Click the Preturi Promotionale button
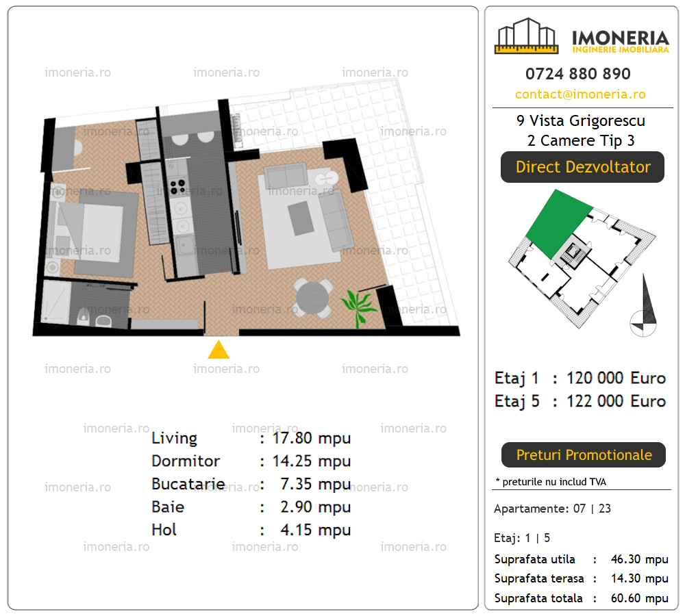Screen dimensions: 685x616 click(584, 455)
